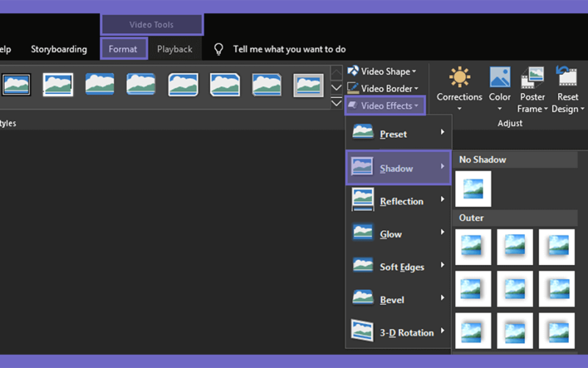Click the Video Border pencil icon

353,88
